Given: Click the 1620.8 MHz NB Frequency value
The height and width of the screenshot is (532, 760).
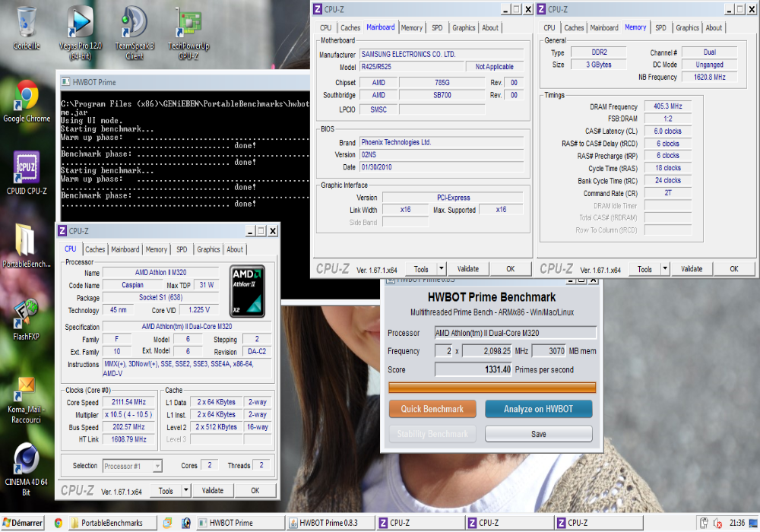Looking at the screenshot, I should pyautogui.click(x=710, y=77).
